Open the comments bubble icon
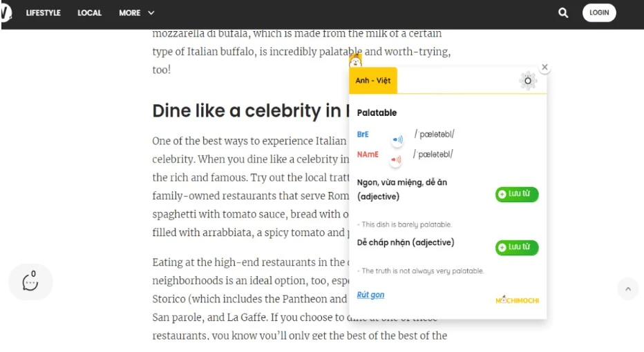Image resolution: width=644 pixels, height=352 pixels. click(30, 282)
